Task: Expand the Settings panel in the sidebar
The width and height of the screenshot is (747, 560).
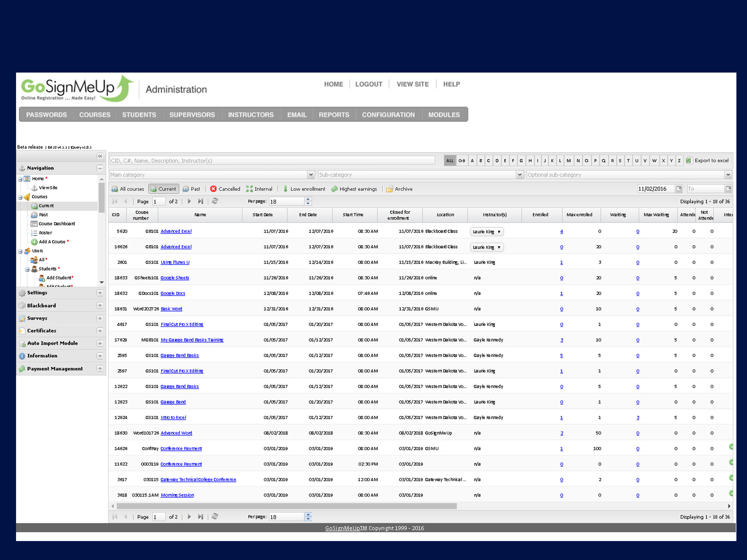Action: coord(100,293)
